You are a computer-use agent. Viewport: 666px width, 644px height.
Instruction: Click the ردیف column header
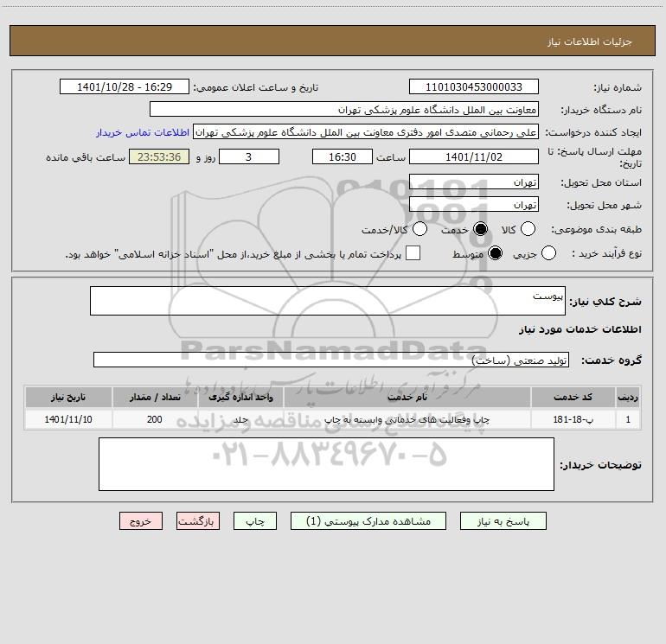(628, 397)
